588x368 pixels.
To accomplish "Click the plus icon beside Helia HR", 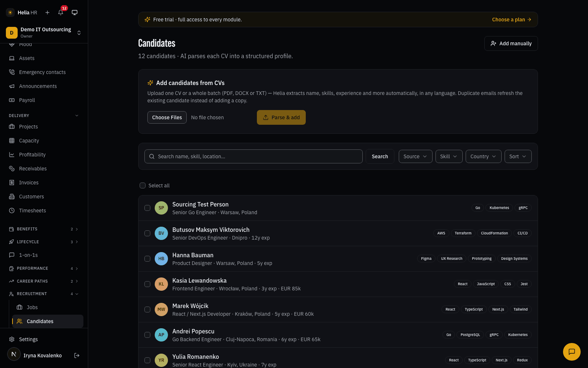I will point(47,13).
